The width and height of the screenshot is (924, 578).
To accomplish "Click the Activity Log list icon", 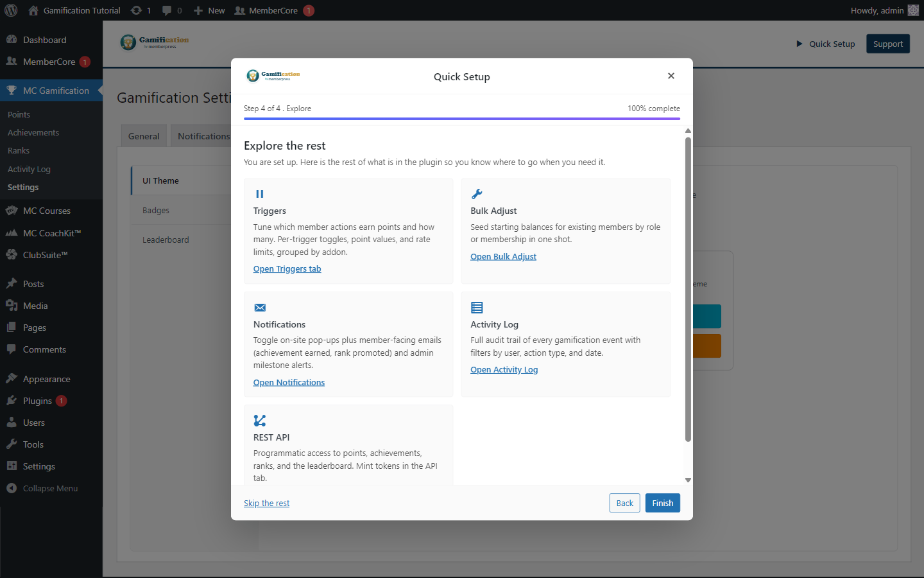I will (477, 308).
